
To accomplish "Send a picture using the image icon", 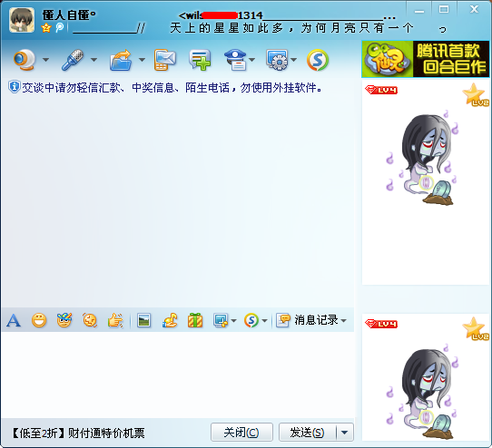I will pyautogui.click(x=144, y=320).
